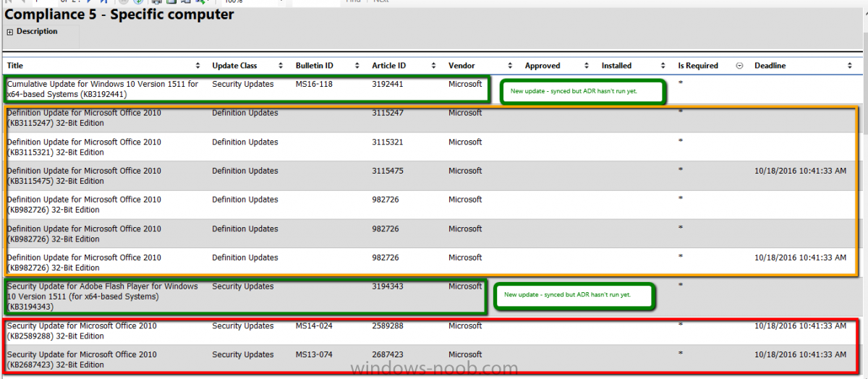Sort by the Deadline column arrows
Image resolution: width=868 pixels, height=379 pixels.
coord(850,66)
